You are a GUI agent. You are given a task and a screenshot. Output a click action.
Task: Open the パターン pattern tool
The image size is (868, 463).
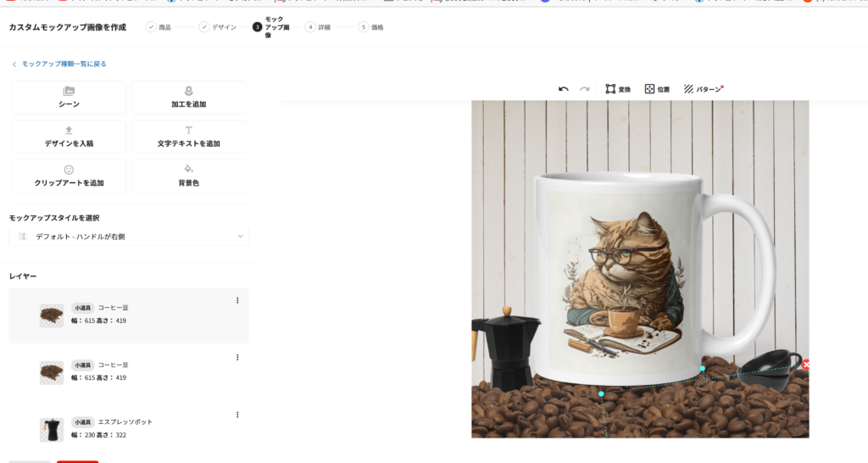pyautogui.click(x=703, y=89)
